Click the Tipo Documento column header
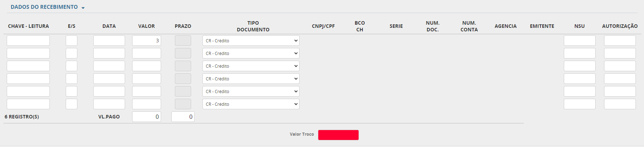The height and width of the screenshot is (147, 644). pos(253,26)
